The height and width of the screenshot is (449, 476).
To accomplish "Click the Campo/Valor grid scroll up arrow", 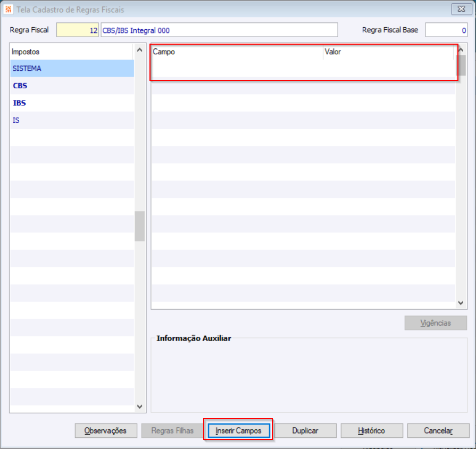I will [461, 50].
